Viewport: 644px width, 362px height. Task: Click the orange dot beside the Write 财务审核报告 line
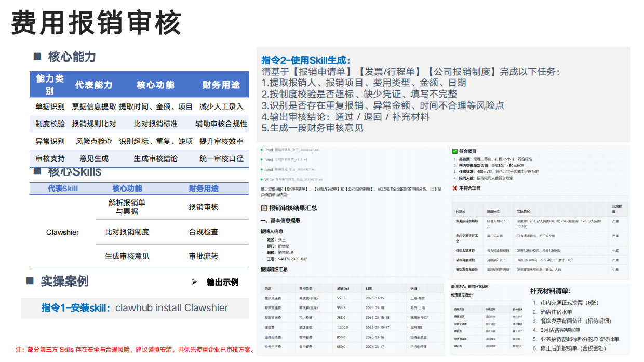coord(261,179)
